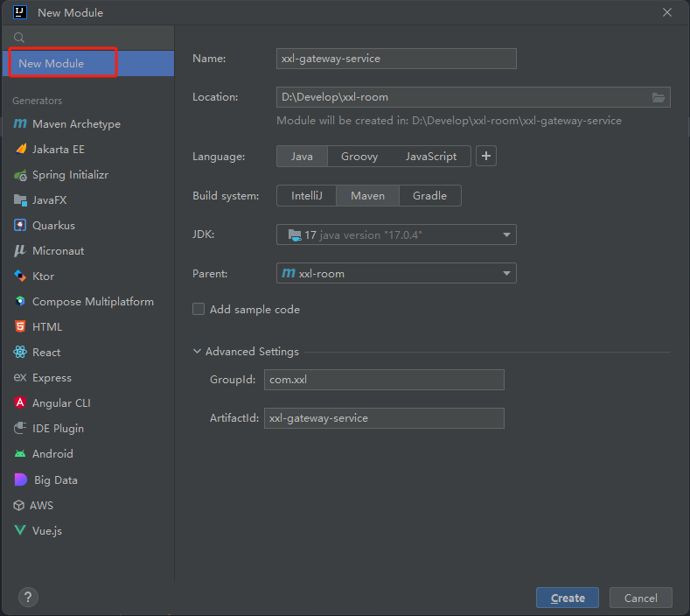Click the Quarkus icon
The image size is (690, 616).
coord(20,226)
